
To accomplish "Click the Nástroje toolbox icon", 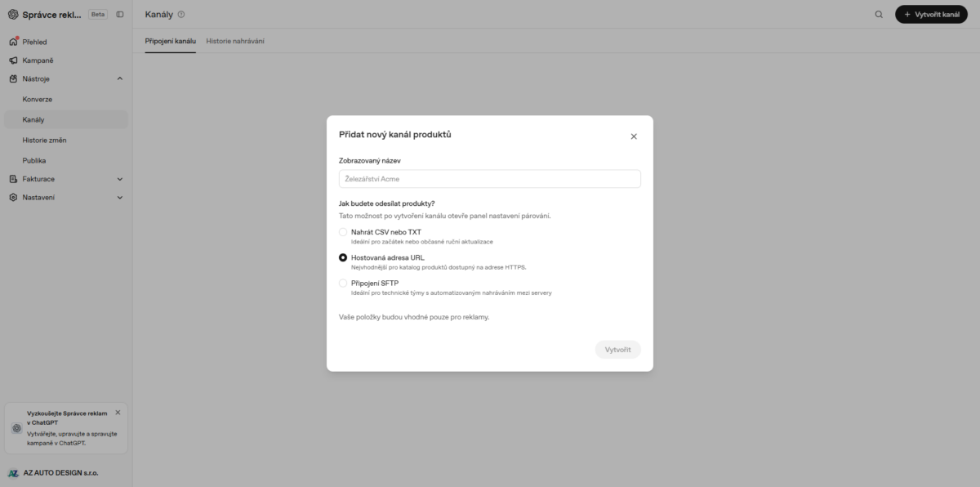I will click(x=13, y=78).
